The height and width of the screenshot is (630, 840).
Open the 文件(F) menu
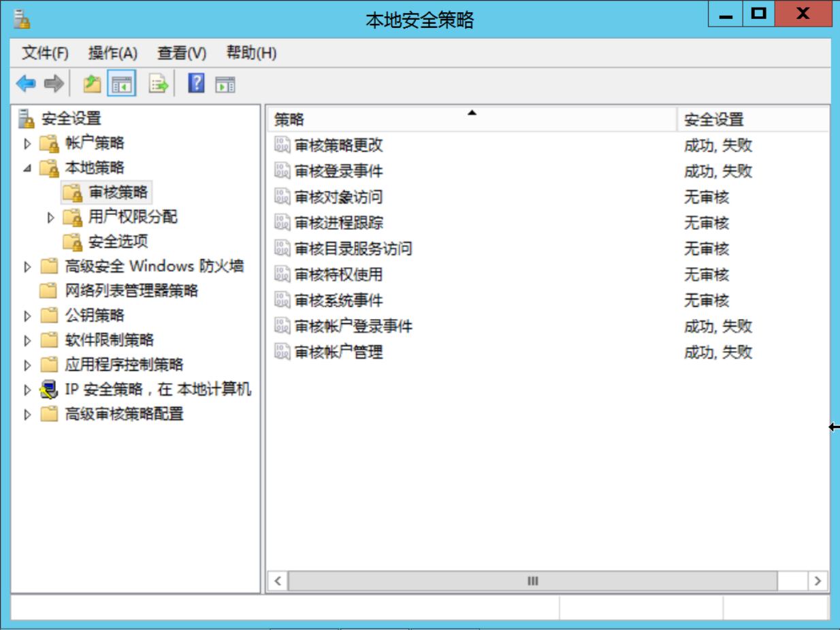45,53
